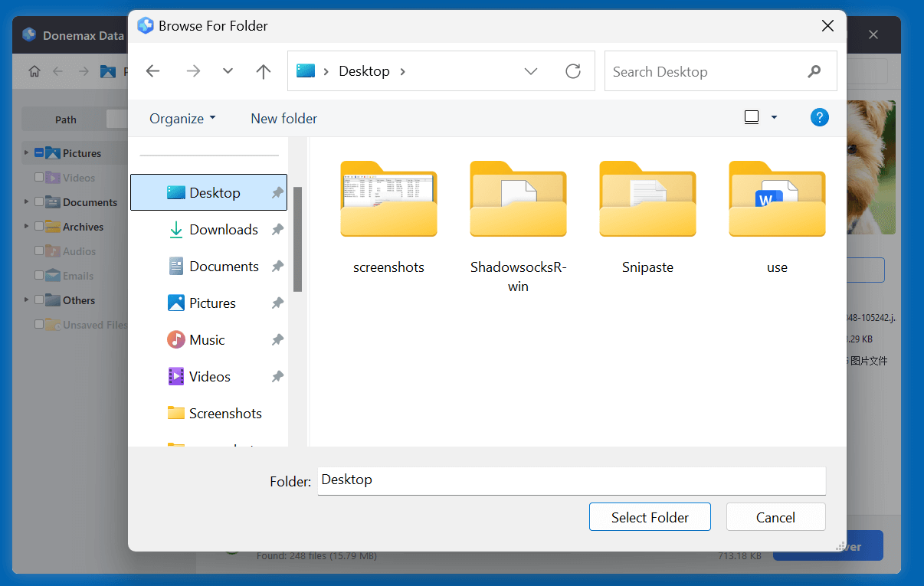Open the recent locations dropdown arrow
This screenshot has width=924, height=586.
pos(228,71)
